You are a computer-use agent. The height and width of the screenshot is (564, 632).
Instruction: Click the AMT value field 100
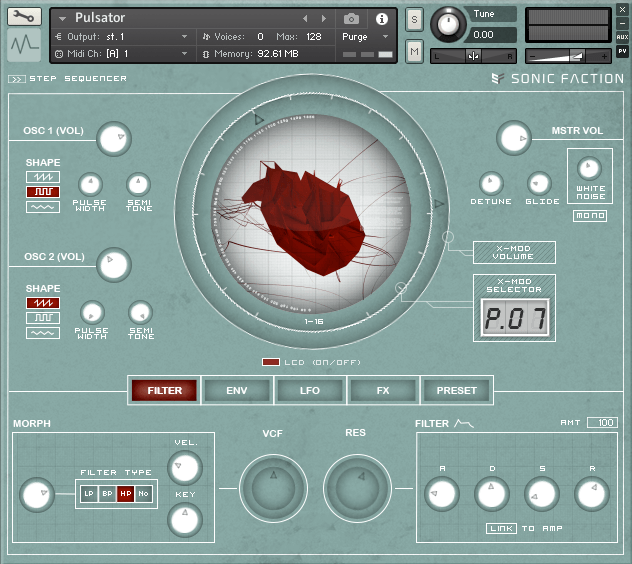click(x=602, y=422)
